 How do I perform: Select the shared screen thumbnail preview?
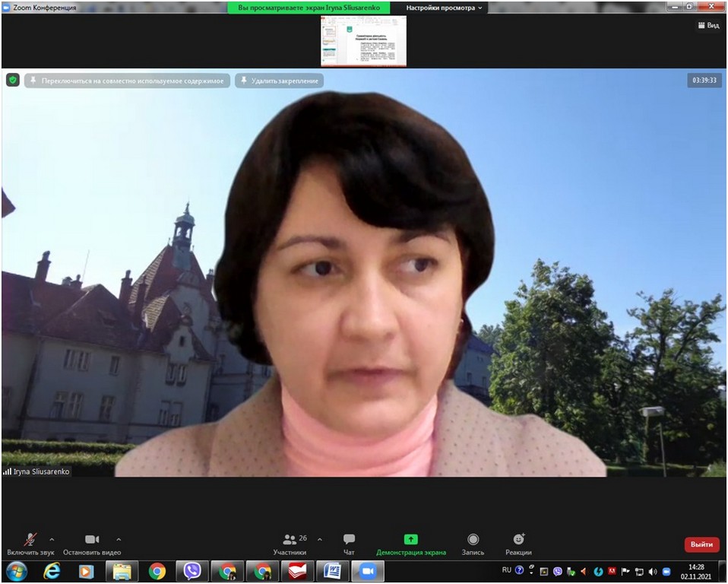(363, 41)
